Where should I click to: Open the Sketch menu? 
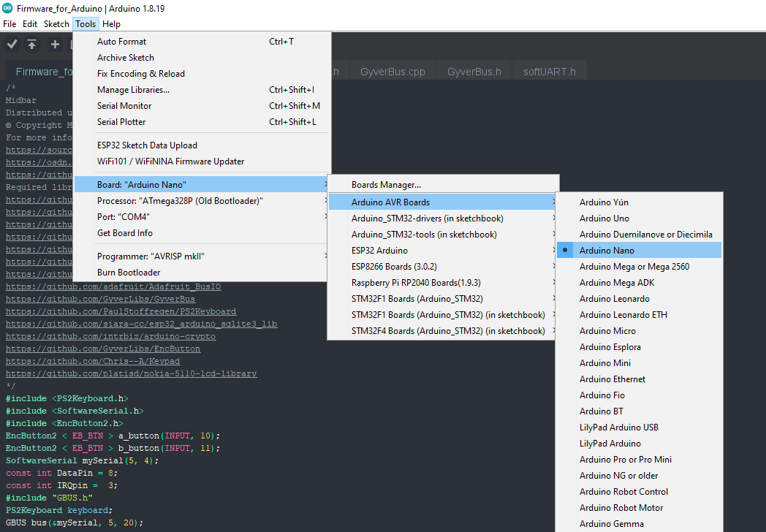56,24
